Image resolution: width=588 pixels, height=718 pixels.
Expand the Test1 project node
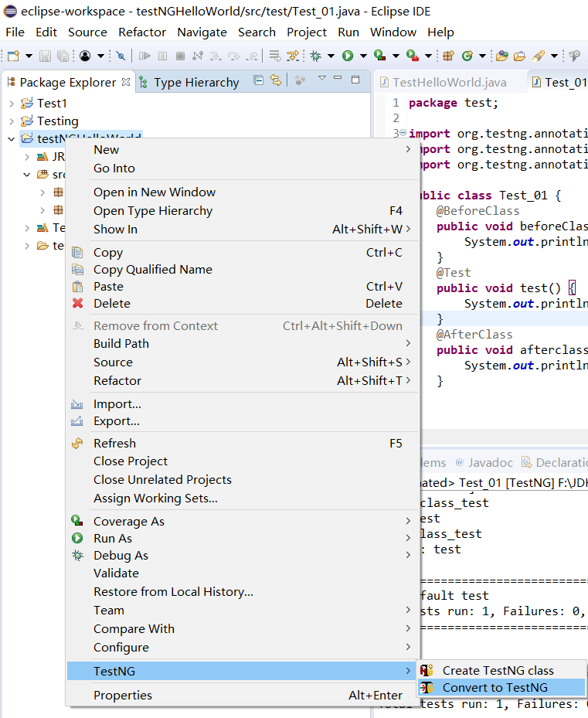[12, 104]
